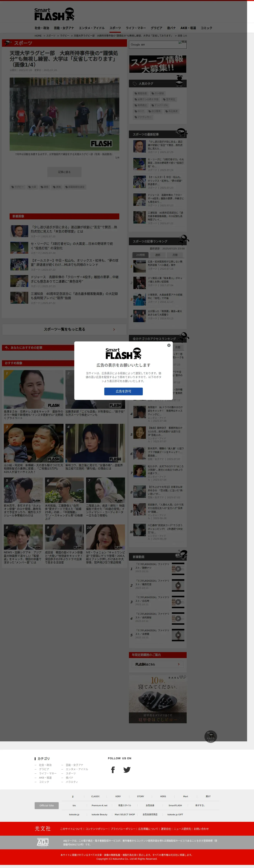Select the 大麻 tag under the article
254x868 pixels.
coord(32,187)
